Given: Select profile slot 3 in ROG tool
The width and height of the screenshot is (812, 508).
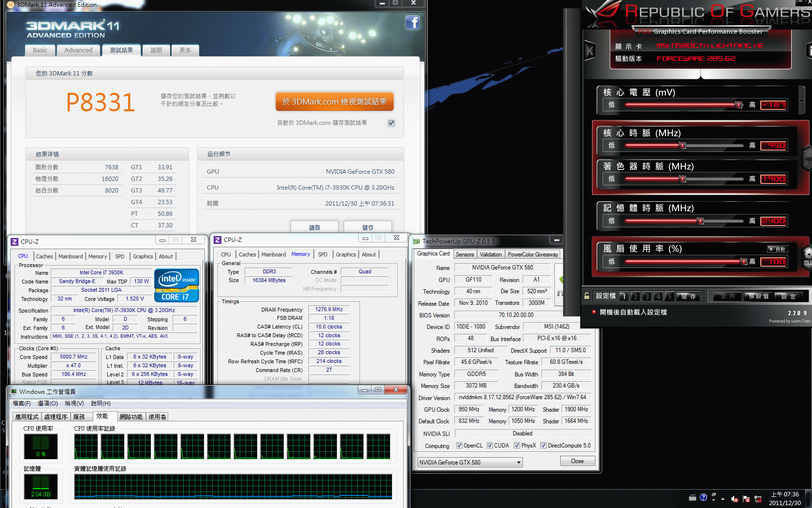Looking at the screenshot, I should click(647, 297).
